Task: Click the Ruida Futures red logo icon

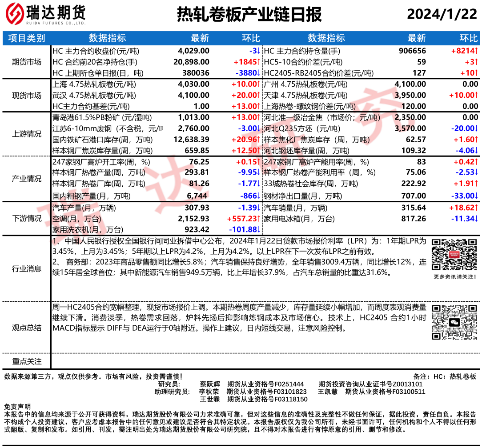Action: pyautogui.click(x=16, y=15)
